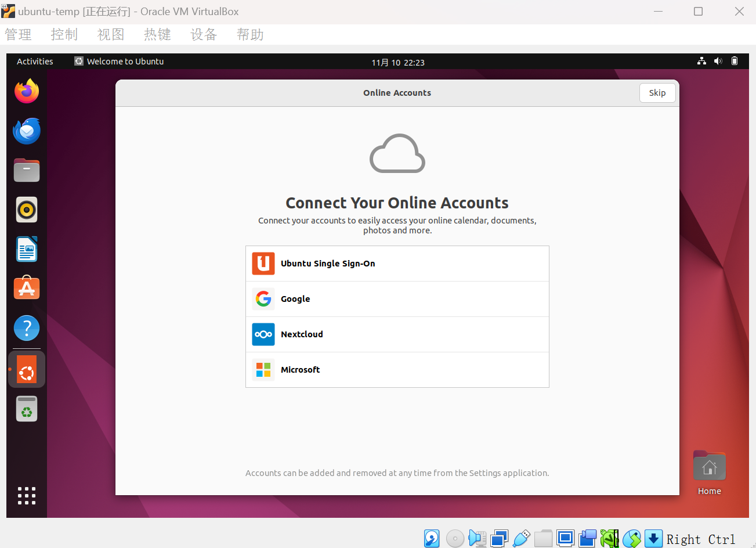Open the Welcome to Ubuntu app menu
Screen dimensions: 756x548
click(119, 62)
